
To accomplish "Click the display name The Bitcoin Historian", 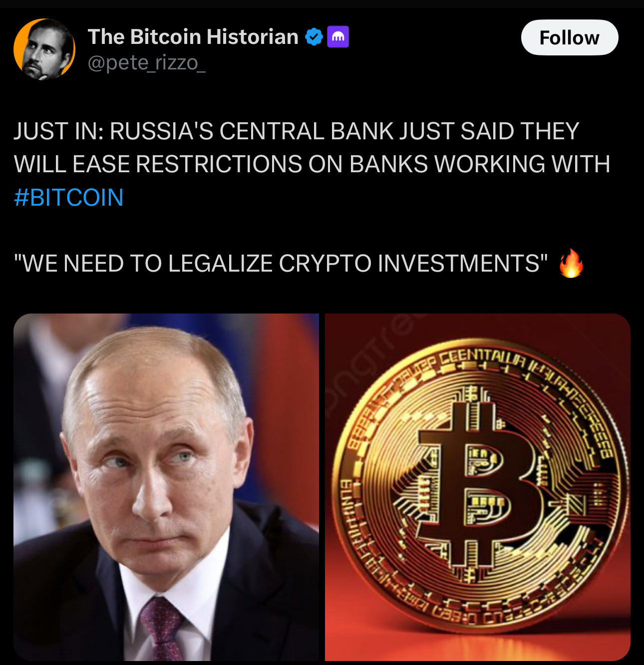I will (193, 37).
